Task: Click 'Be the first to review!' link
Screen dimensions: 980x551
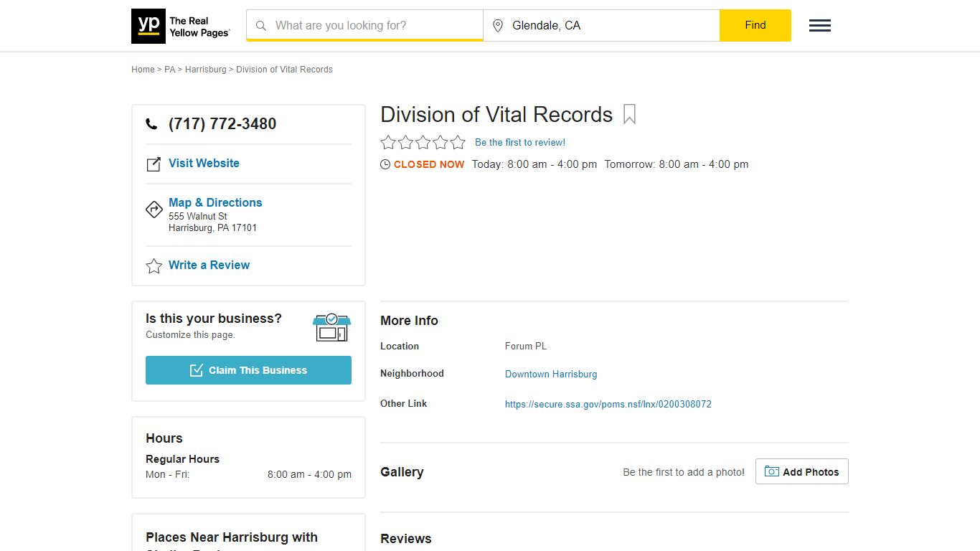Action: click(520, 142)
